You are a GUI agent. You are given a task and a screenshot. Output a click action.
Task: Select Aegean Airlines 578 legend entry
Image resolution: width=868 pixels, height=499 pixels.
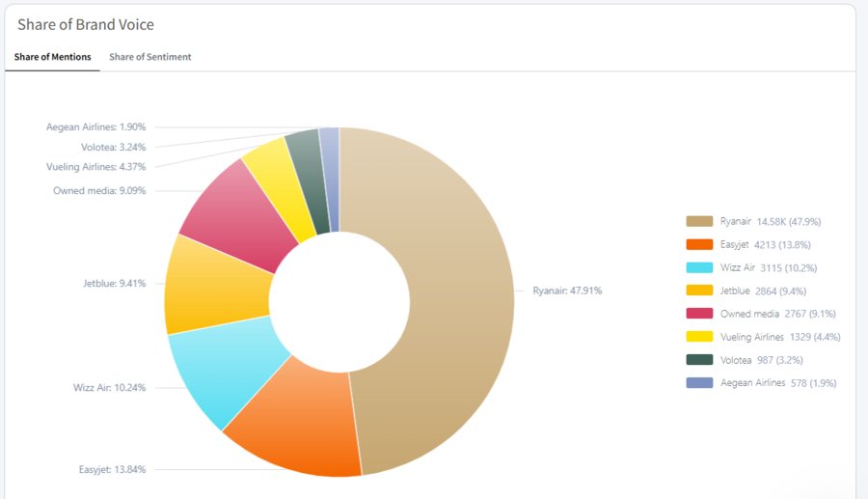(x=761, y=383)
